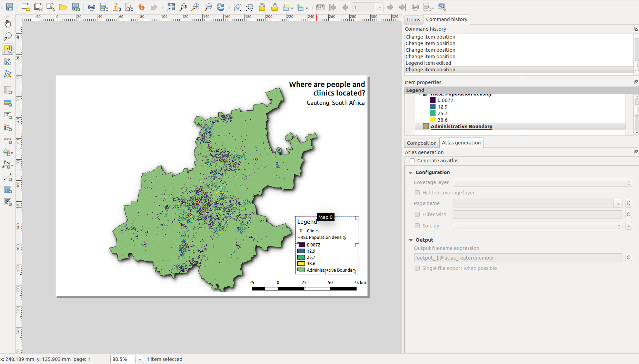
Task: Zoom to 100 percent
Action: [x=183, y=7]
